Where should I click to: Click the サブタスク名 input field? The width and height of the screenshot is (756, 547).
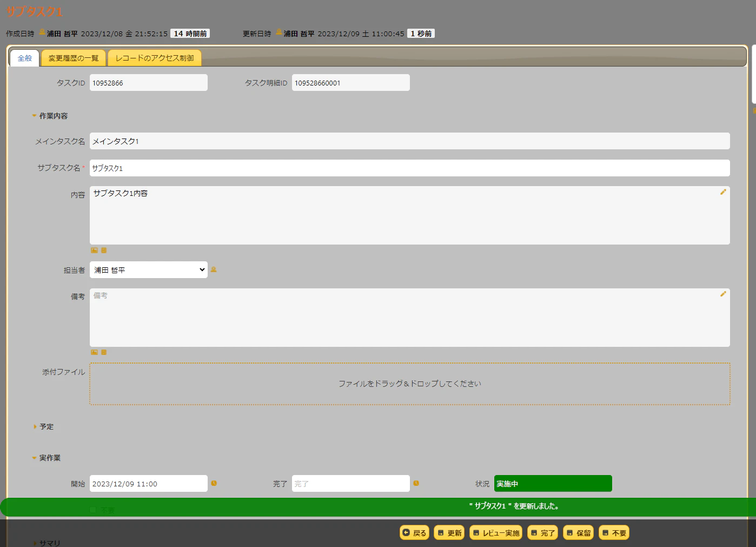pos(410,168)
